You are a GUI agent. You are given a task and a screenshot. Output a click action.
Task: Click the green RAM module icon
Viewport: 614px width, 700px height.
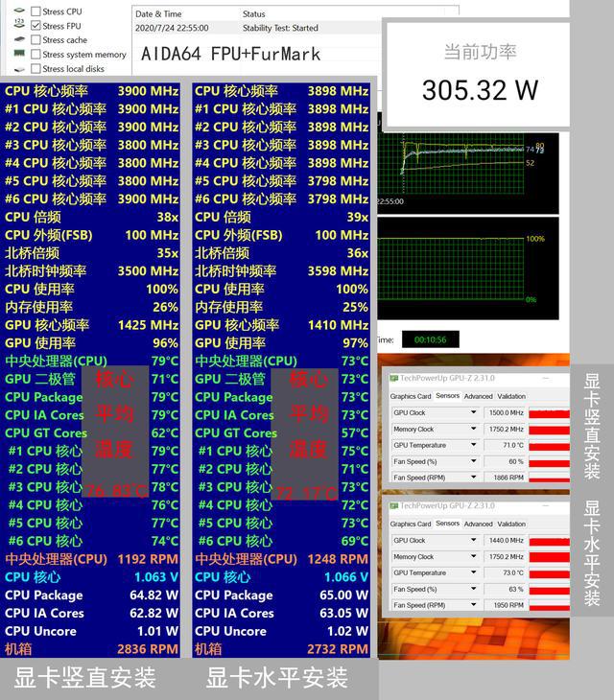click(x=19, y=53)
